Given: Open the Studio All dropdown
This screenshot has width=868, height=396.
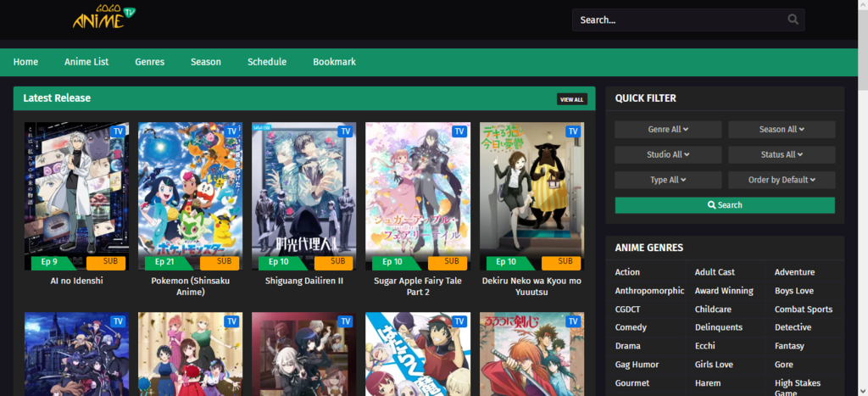Looking at the screenshot, I should point(668,155).
